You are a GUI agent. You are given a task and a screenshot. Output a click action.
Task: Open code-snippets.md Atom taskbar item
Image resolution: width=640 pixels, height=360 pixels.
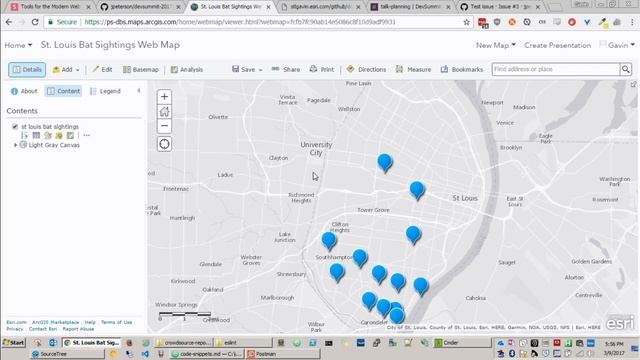[x=207, y=354]
